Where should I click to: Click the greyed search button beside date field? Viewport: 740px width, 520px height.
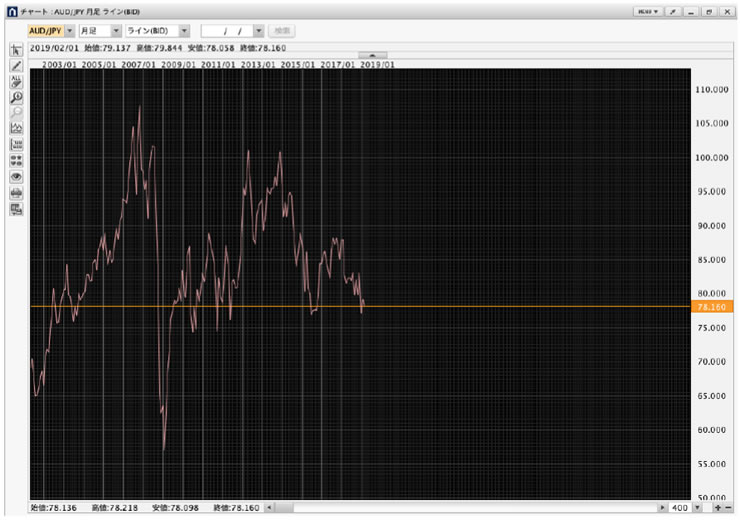[282, 31]
